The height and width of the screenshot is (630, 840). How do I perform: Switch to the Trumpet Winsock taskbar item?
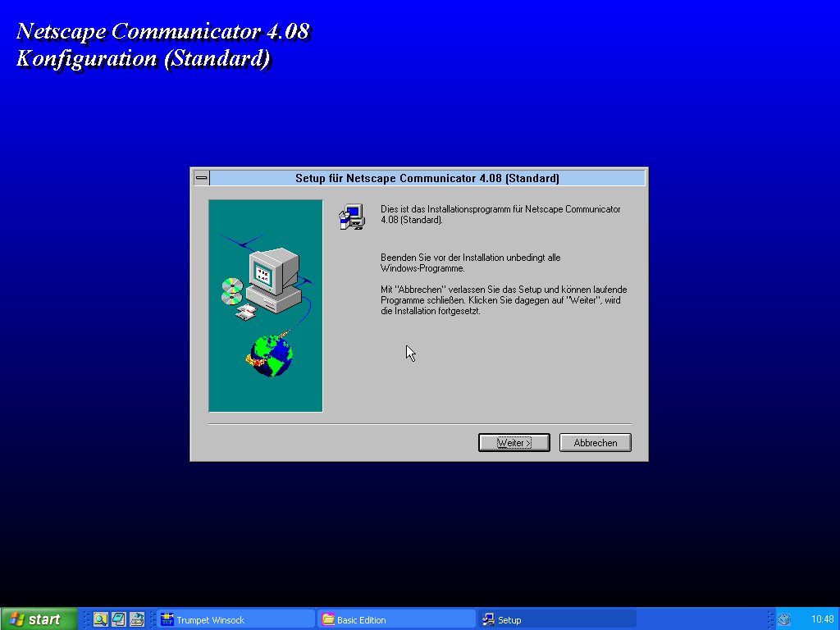point(236,619)
